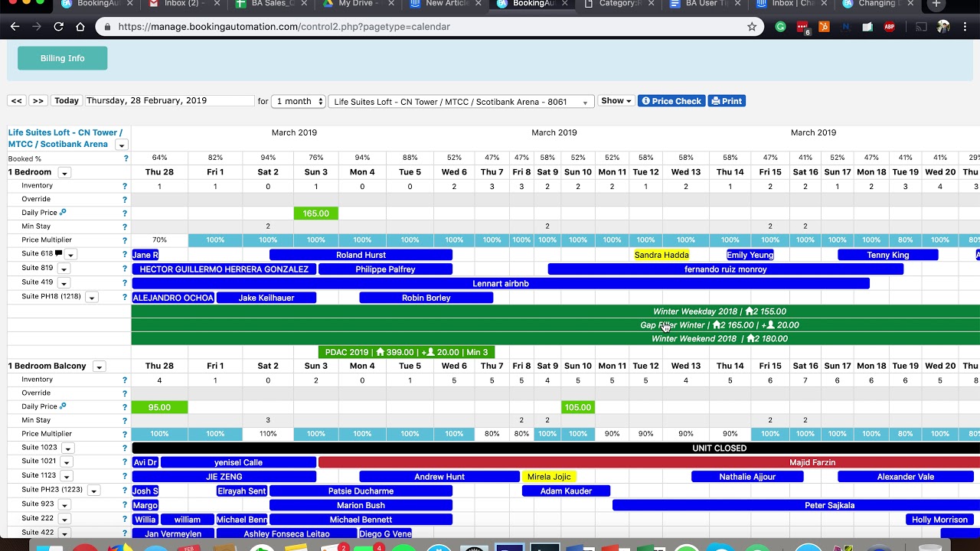980x551 pixels.
Task: Open help for Booked % row
Action: [x=126, y=158]
